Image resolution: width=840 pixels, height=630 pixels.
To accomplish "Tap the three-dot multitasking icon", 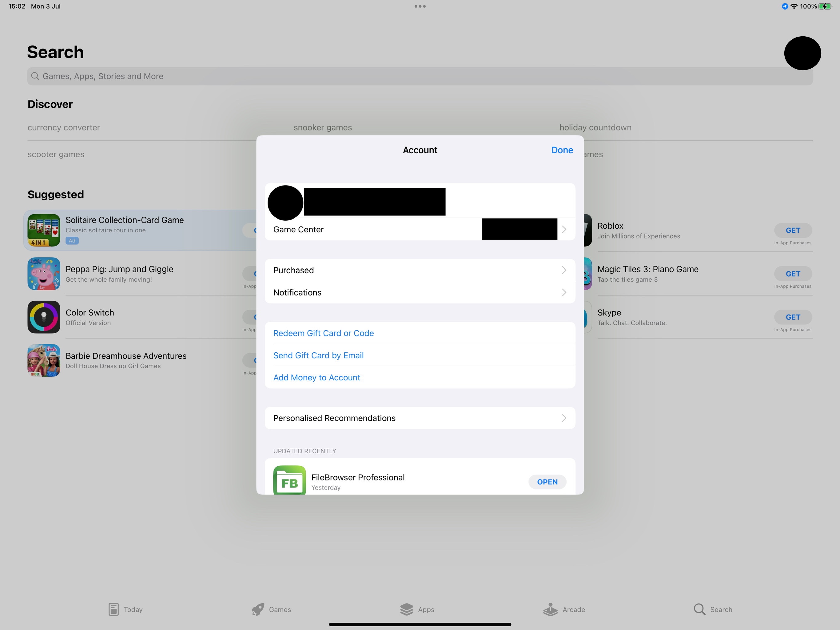I will 420,6.
